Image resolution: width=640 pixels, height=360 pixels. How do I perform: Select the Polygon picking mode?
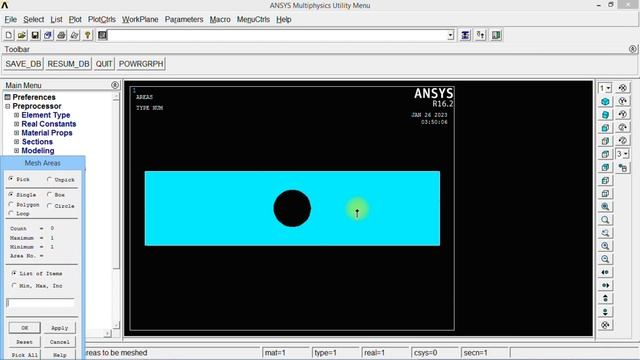pyautogui.click(x=11, y=204)
